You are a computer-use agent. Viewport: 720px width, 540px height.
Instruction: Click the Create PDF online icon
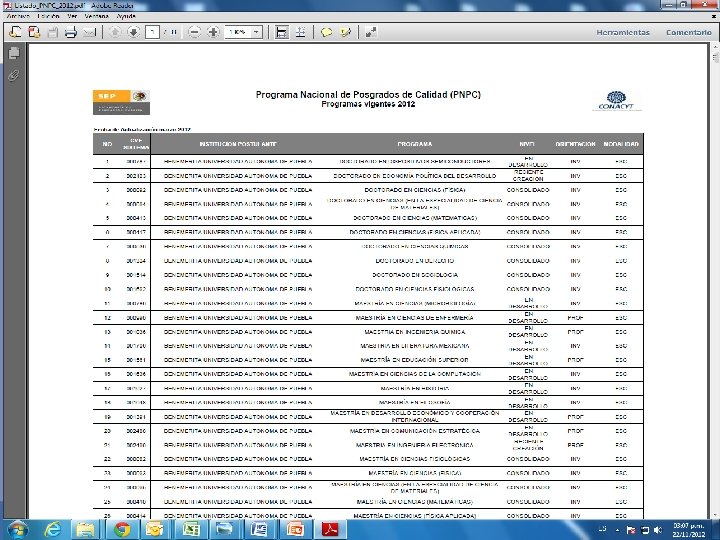(x=34, y=32)
